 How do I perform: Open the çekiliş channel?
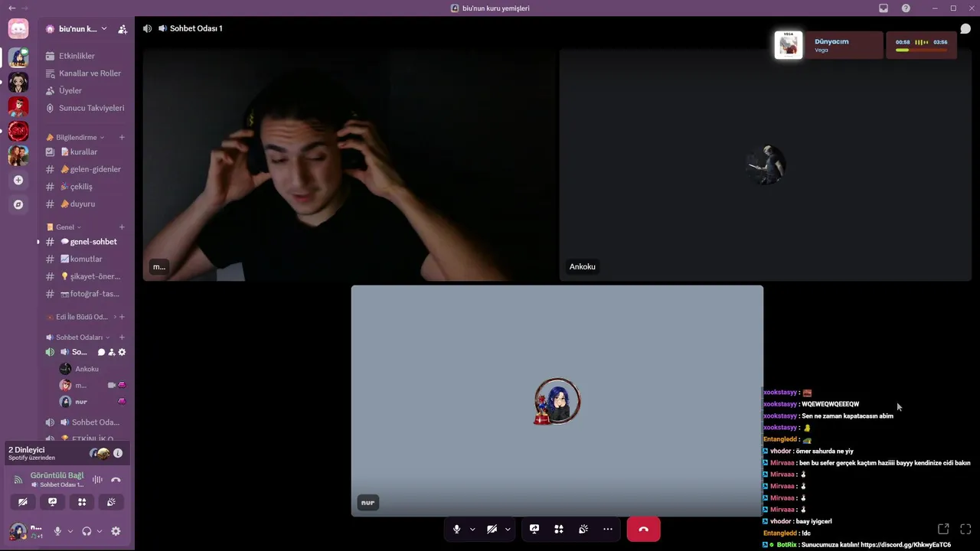tap(84, 187)
